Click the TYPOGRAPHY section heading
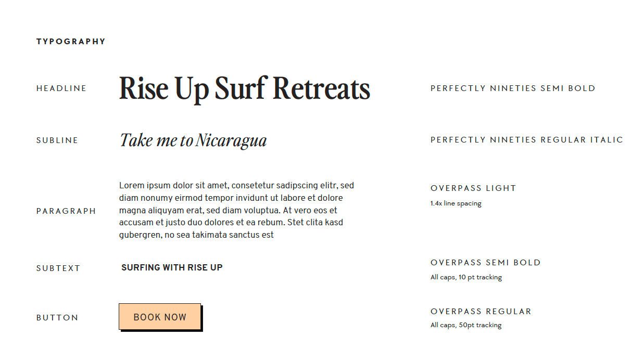The width and height of the screenshot is (644, 361). click(71, 42)
